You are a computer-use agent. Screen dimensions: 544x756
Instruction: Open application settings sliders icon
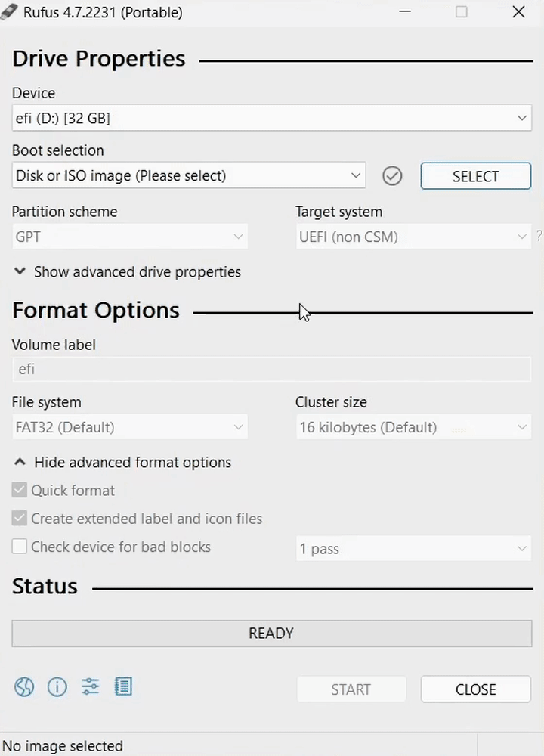click(90, 686)
